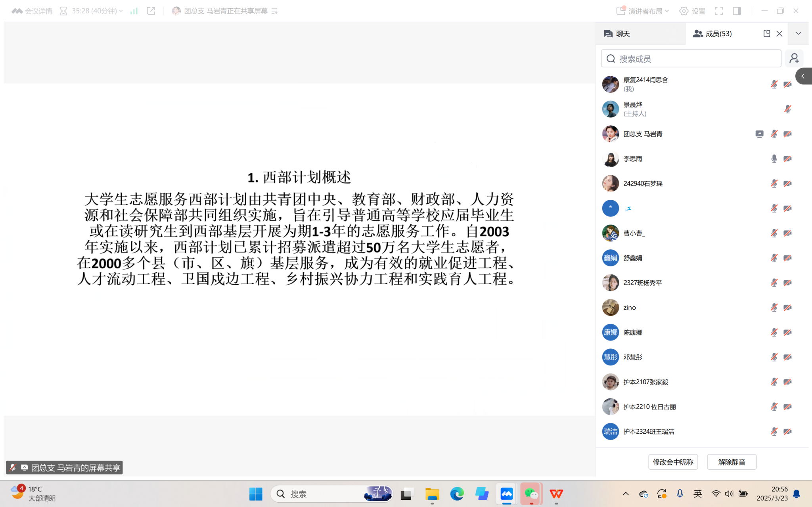Screen dimensions: 812x507
Task: Pop out the members panel
Action: tap(766, 34)
